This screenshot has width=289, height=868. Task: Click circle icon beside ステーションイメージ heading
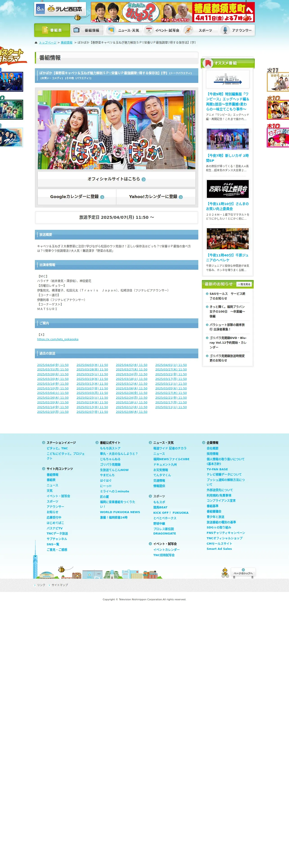pos(44,443)
